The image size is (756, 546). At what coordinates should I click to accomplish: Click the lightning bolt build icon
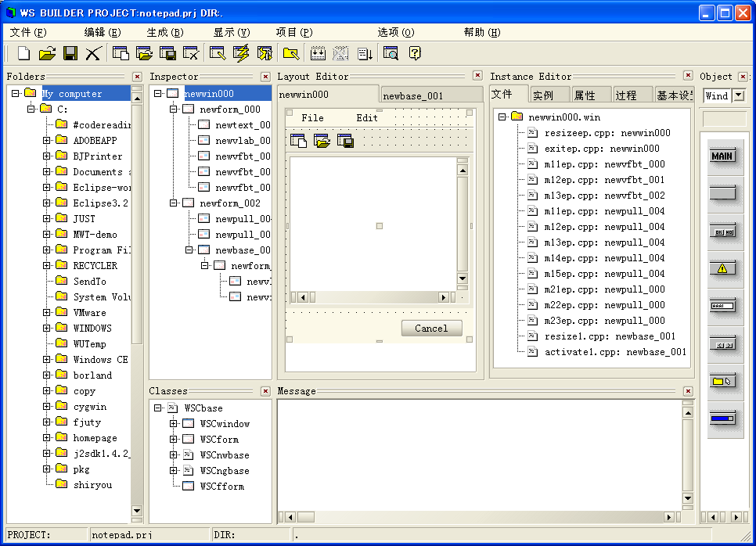241,53
